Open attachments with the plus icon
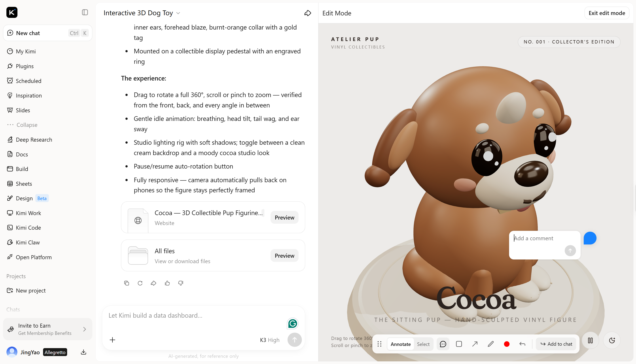636x364 pixels. click(x=113, y=340)
